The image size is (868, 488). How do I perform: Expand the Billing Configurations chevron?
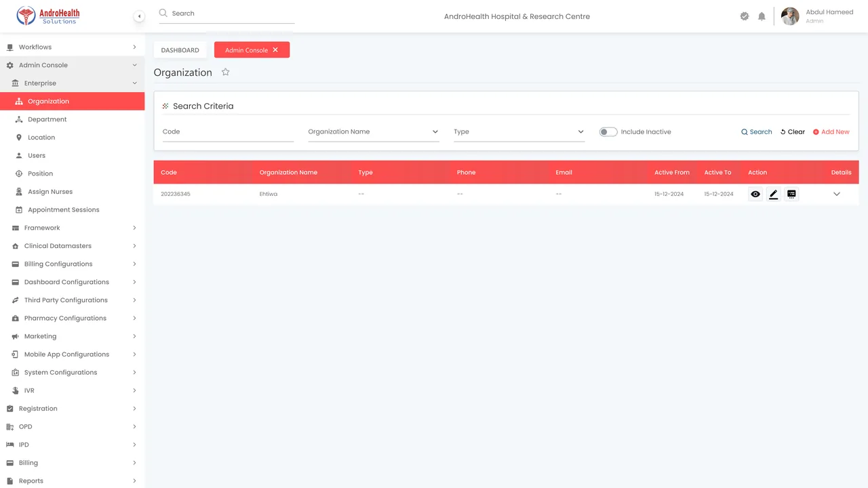coord(134,264)
